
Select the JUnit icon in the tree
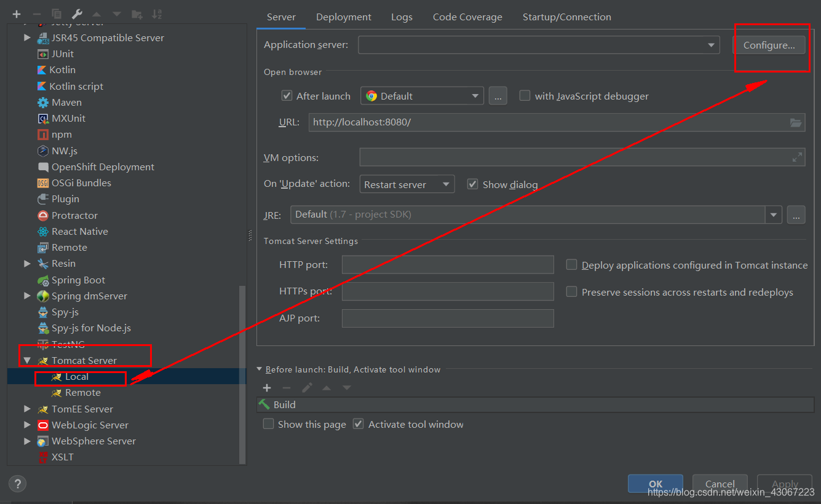43,54
